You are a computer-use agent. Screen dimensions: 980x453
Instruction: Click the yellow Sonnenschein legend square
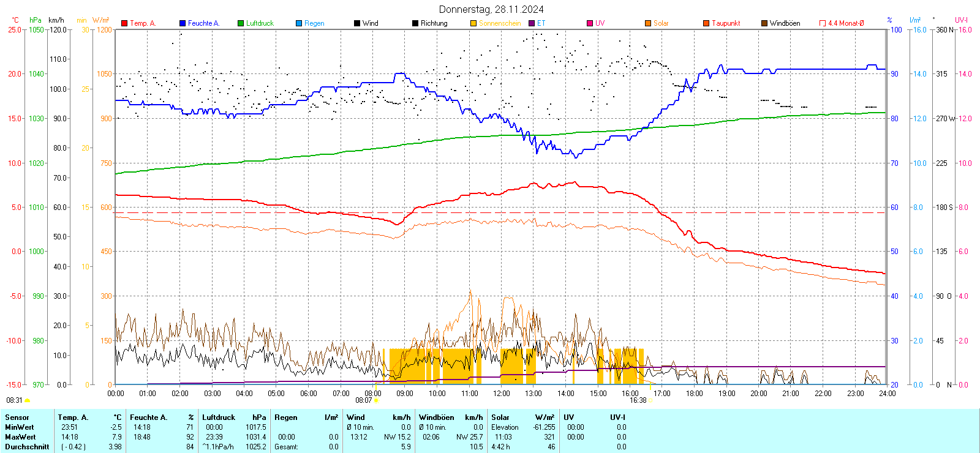click(x=473, y=23)
